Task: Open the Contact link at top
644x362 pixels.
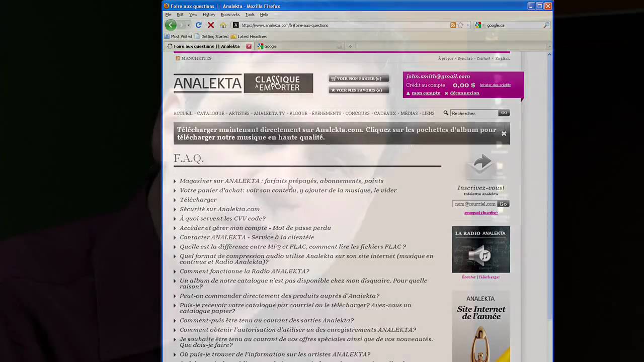Action: coord(484,58)
